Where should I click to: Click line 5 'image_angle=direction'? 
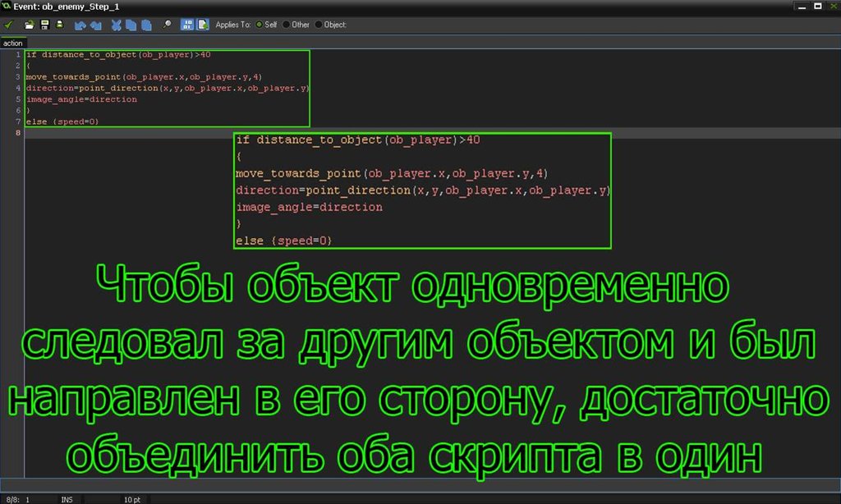click(81, 99)
